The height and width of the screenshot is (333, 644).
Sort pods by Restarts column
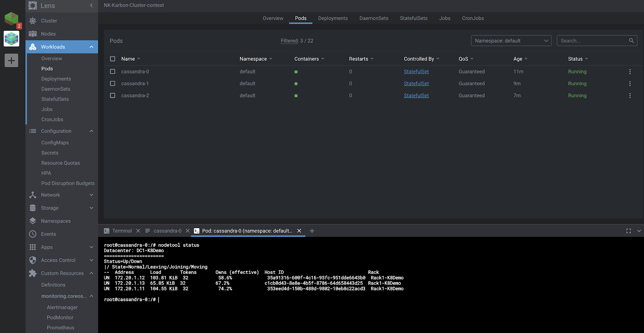pyautogui.click(x=361, y=59)
